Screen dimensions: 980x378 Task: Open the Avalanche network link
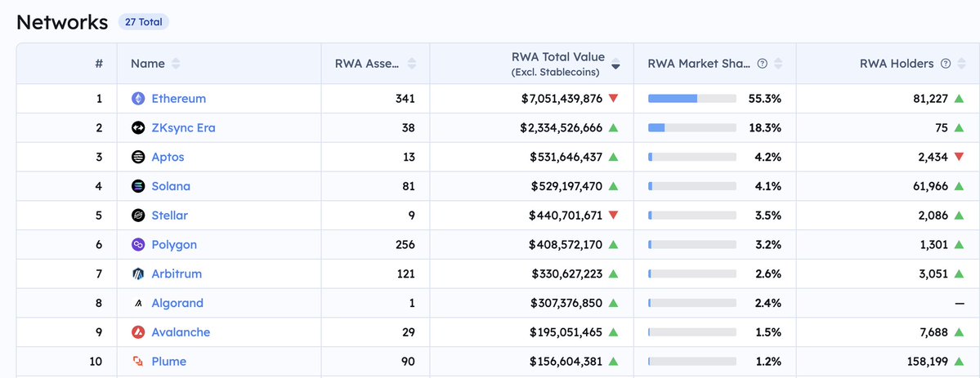(181, 332)
